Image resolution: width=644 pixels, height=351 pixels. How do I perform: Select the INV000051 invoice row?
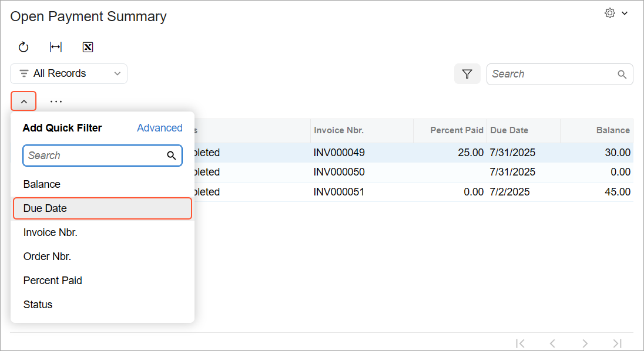pos(339,192)
